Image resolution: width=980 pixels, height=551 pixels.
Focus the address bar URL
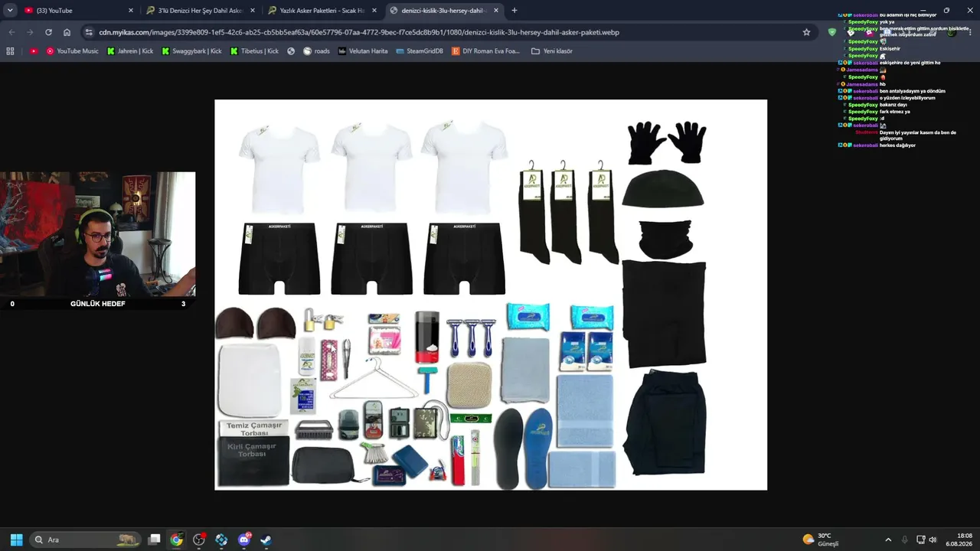(359, 32)
